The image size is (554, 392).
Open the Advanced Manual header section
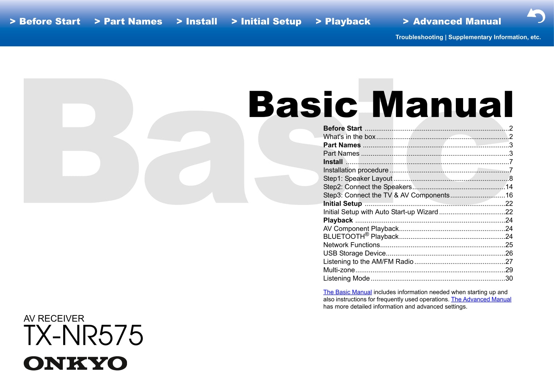point(452,22)
